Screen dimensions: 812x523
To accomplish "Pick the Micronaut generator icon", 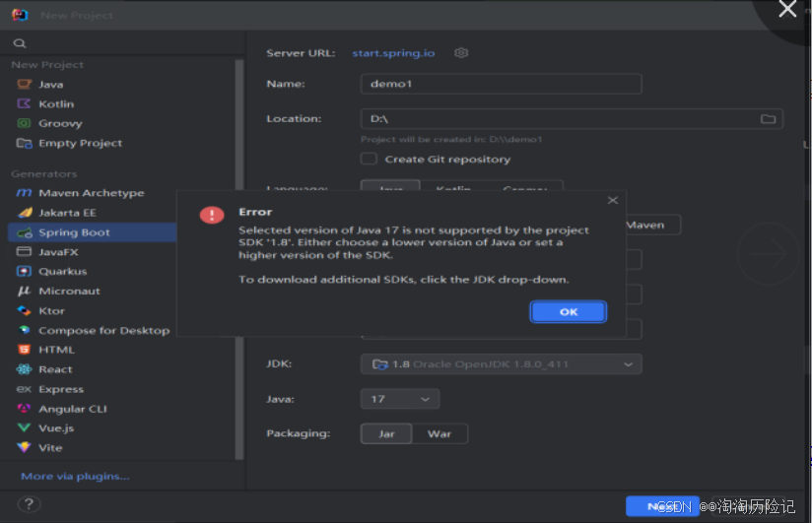I will pos(24,291).
